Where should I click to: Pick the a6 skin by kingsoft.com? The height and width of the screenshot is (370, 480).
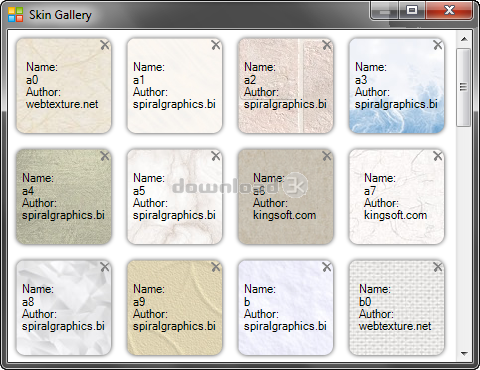tap(286, 197)
